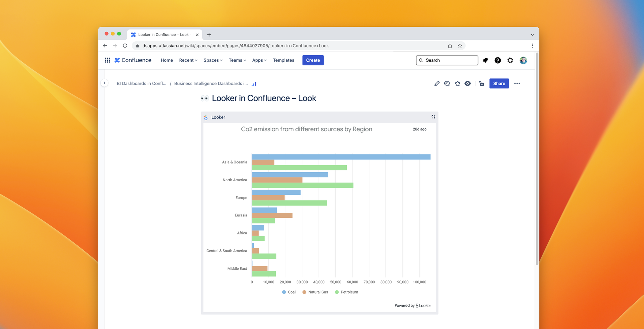Click the '20d ago' timestamp
644x329 pixels.
tap(419, 129)
